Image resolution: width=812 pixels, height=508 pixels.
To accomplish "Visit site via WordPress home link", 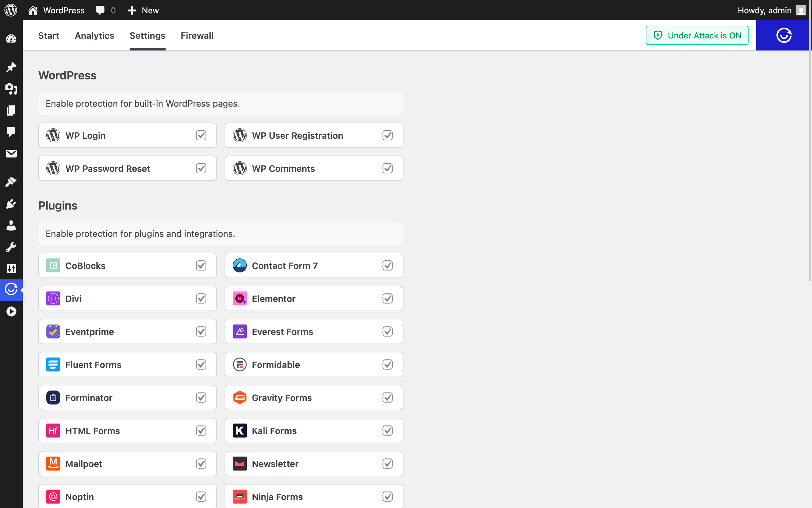I will [56, 10].
